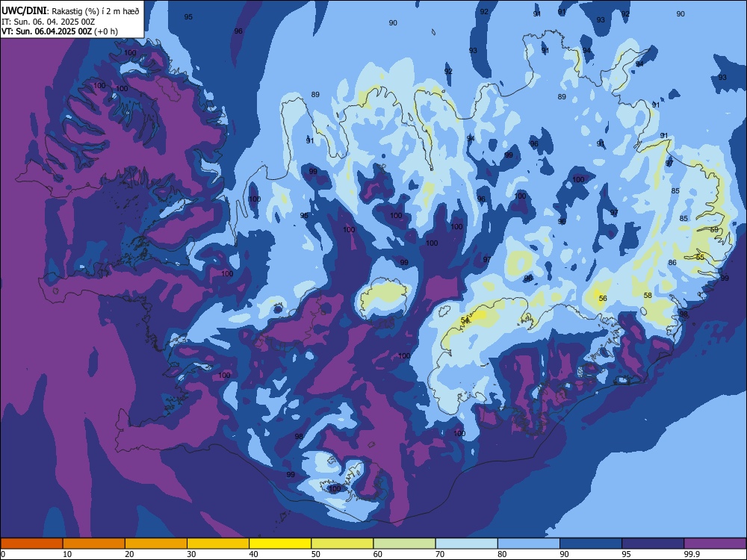The width and height of the screenshot is (747, 560).
Task: Click the purple above-99.9 legend swatch
Action: (x=715, y=544)
